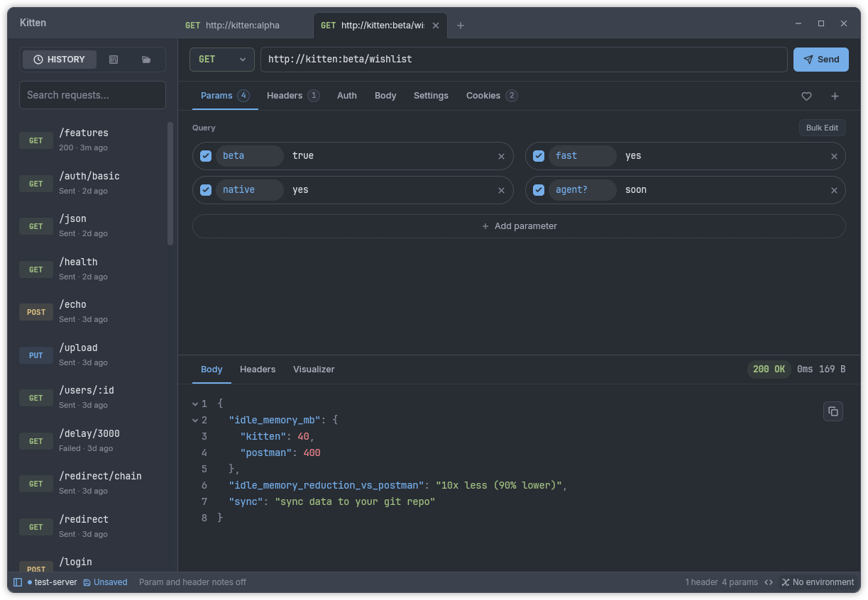Click the request URL field
This screenshot has width=868, height=600.
[524, 60]
